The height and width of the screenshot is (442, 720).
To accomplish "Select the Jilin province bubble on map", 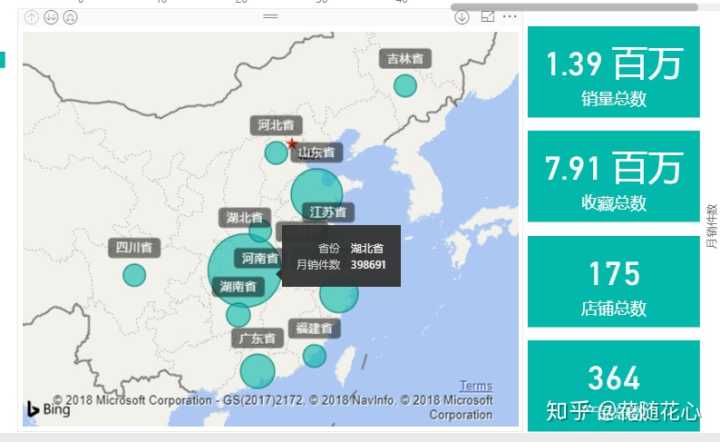I will tap(405, 85).
